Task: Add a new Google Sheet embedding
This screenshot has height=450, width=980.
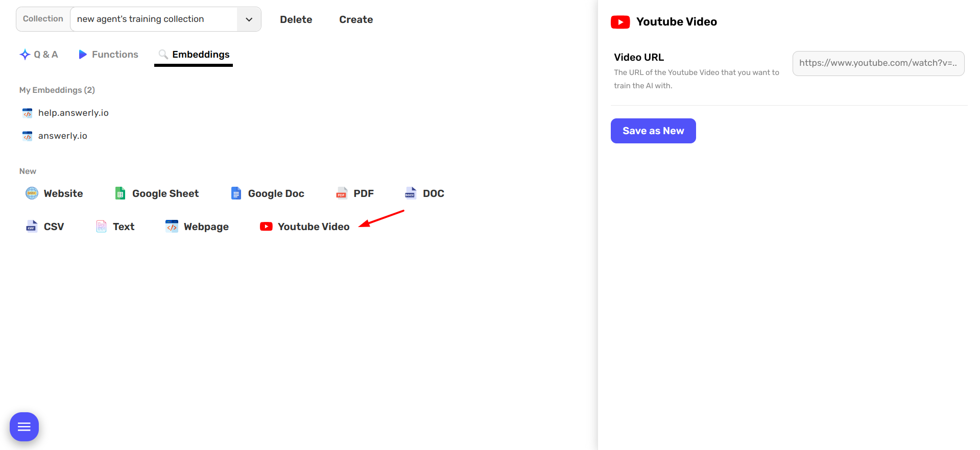Action: 157,193
